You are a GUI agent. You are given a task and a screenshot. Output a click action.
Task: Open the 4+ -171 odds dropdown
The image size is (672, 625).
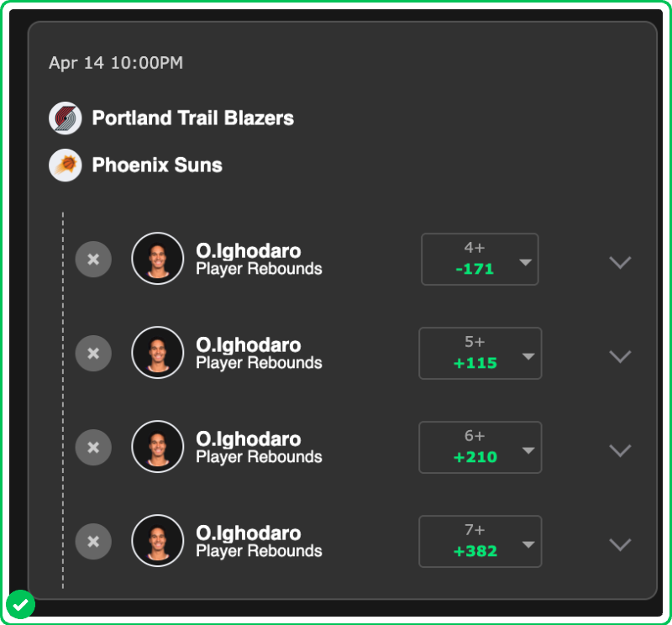(480, 260)
